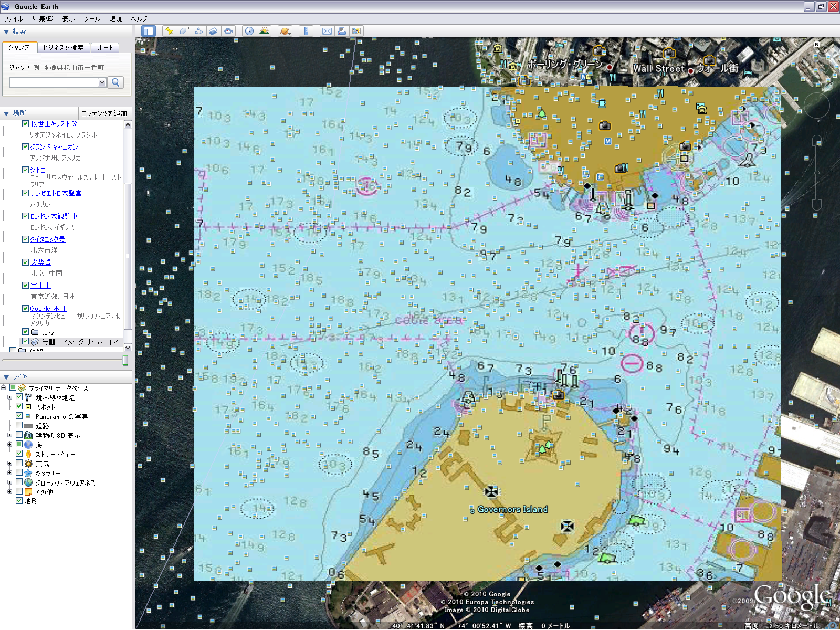The height and width of the screenshot is (630, 840).
Task: Select the Add Path tool
Action: [x=199, y=31]
